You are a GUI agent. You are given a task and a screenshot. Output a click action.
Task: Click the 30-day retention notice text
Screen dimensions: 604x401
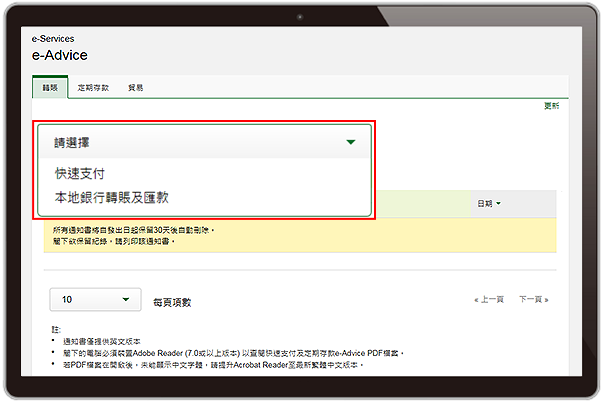[134, 230]
